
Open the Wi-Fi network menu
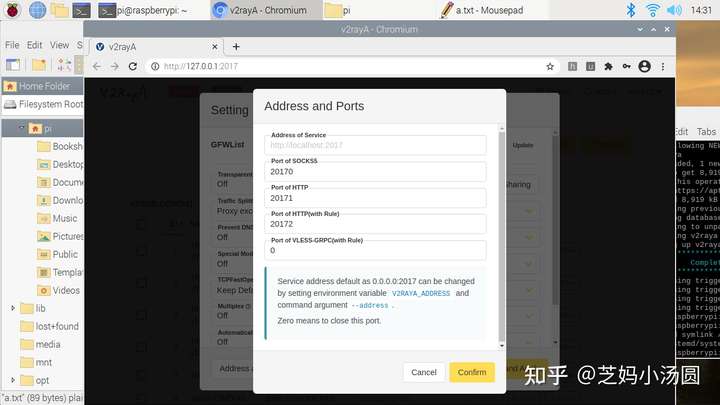coord(652,10)
